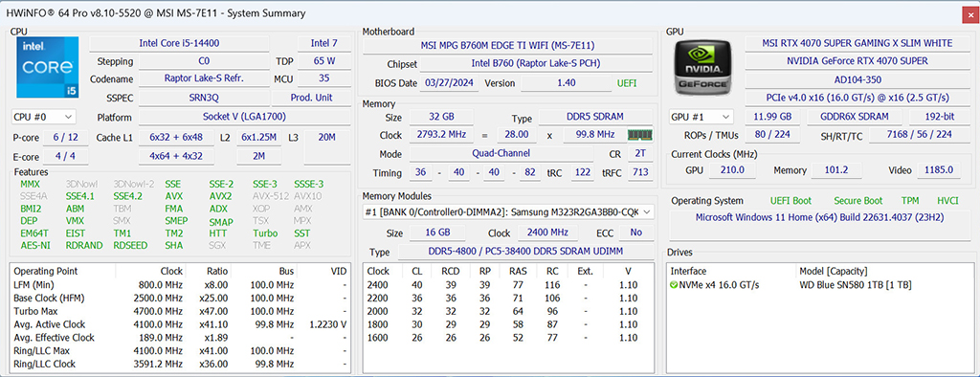Click the ROPs / TMUs 80 / 224 value
980x377 pixels.
coord(772,135)
